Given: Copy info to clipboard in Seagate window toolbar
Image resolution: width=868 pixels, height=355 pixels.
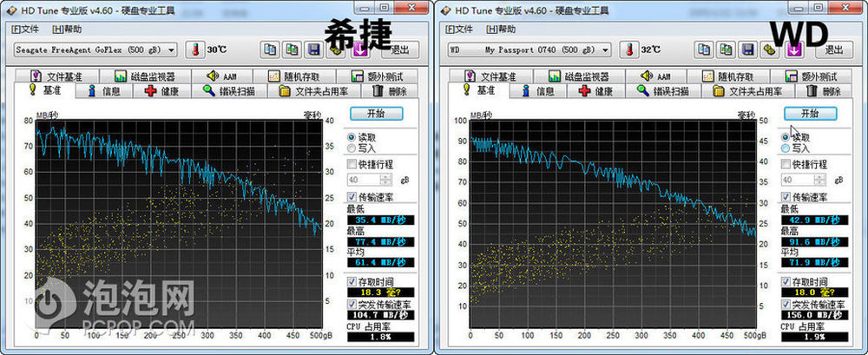Looking at the screenshot, I should point(270,49).
